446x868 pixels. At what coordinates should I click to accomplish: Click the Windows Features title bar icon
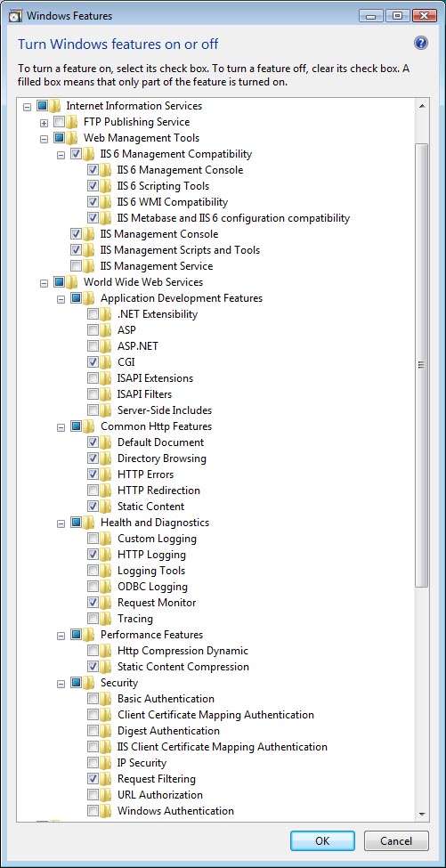(x=16, y=16)
